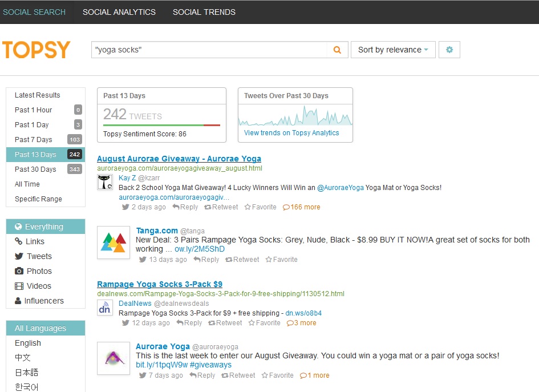Open the Aurorae Yoga profile name link

coord(163,346)
